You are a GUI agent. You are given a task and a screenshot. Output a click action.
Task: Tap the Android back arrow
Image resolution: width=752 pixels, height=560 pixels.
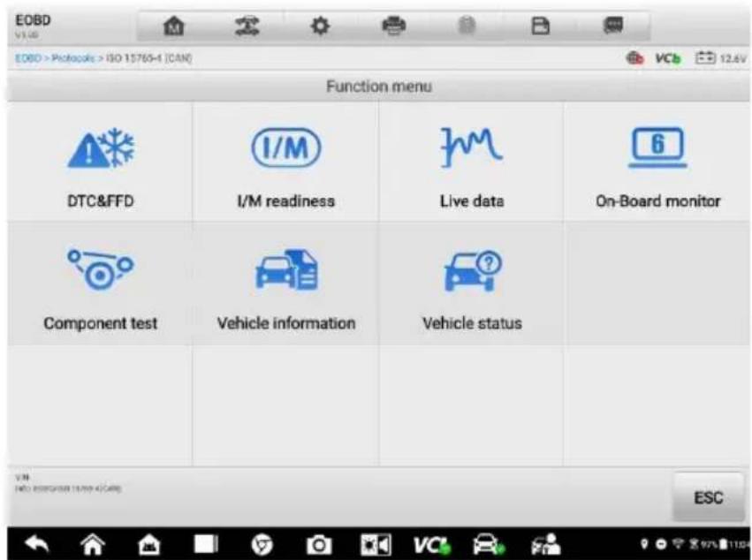coord(37,544)
